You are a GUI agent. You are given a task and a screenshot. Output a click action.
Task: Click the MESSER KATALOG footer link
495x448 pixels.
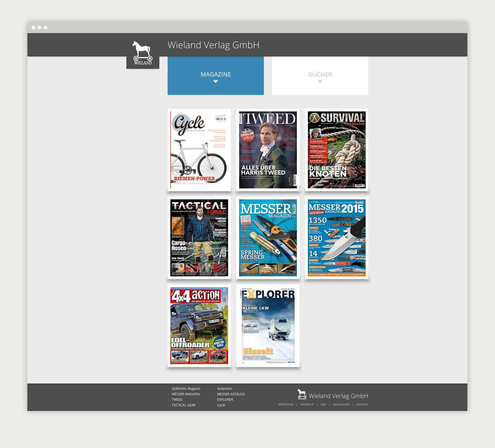pos(231,394)
